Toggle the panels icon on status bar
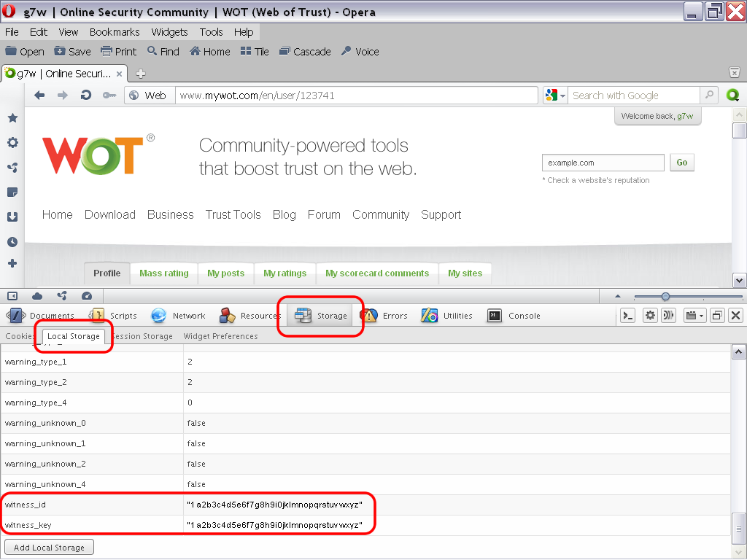Image resolution: width=747 pixels, height=560 pixels. [x=12, y=296]
